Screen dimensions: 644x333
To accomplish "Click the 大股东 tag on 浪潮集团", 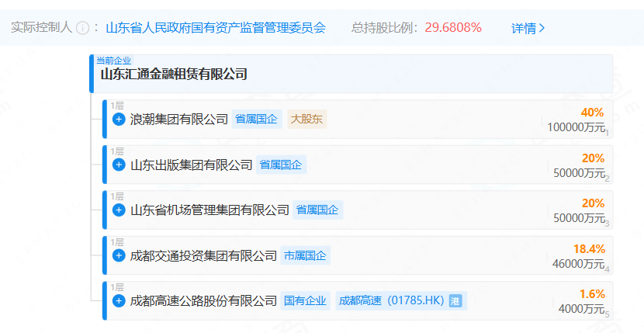I will [307, 120].
